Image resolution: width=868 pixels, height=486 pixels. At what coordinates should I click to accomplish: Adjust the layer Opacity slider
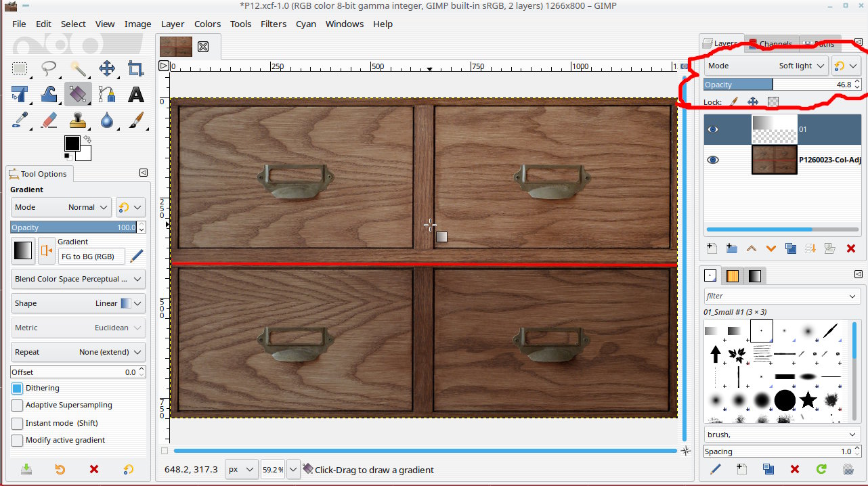click(x=778, y=85)
